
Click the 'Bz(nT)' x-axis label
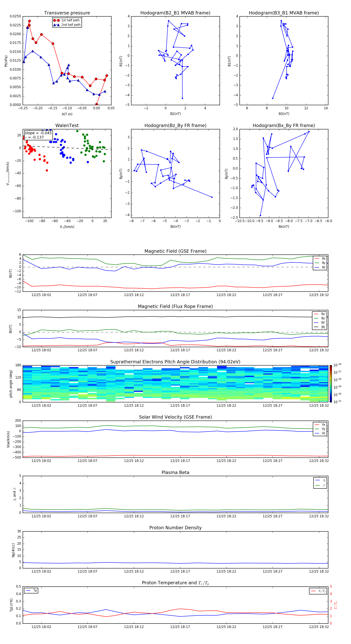pyautogui.click(x=175, y=227)
